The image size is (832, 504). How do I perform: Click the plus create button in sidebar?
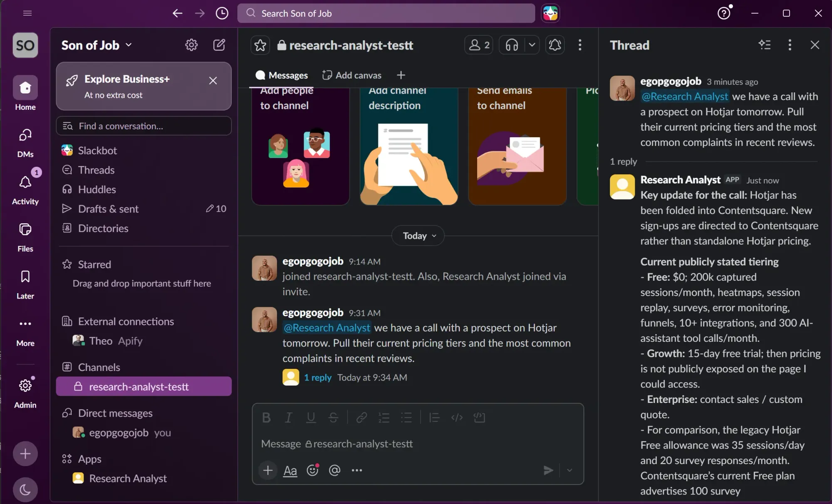tap(25, 454)
